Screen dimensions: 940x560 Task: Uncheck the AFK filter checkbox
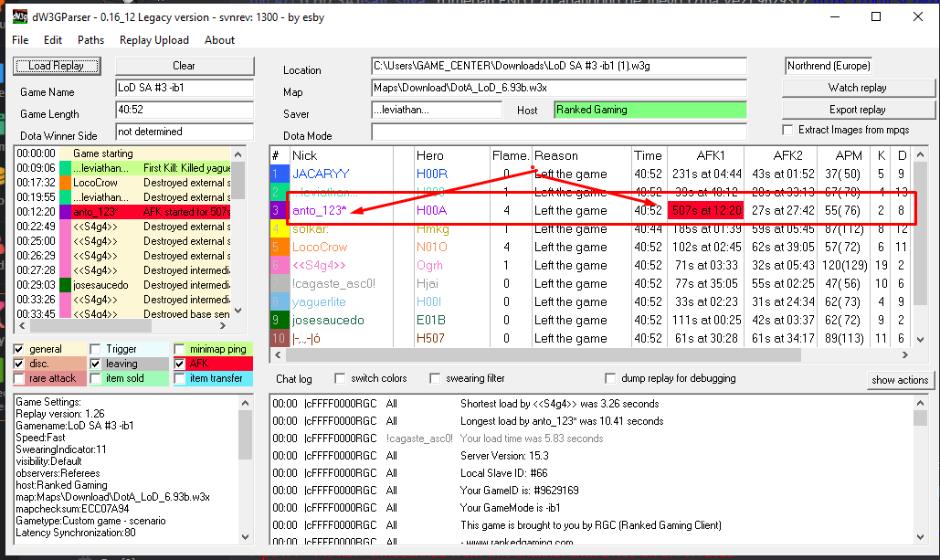click(179, 364)
